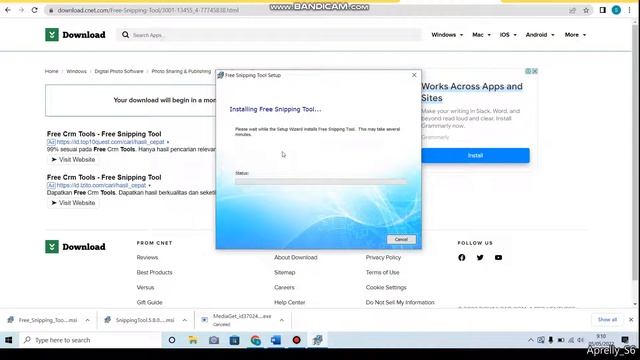Open Chrome from the taskbar
Image resolution: width=640 pixels, height=360 pixels.
click(x=256, y=340)
